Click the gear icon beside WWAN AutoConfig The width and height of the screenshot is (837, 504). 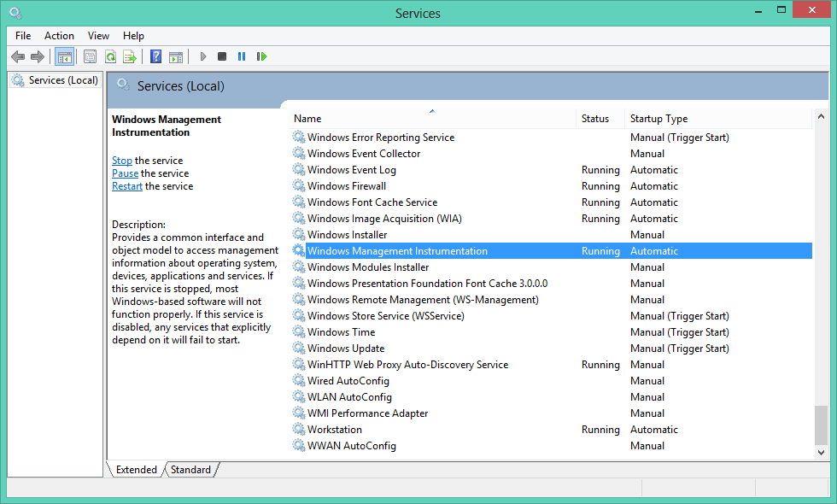299,445
